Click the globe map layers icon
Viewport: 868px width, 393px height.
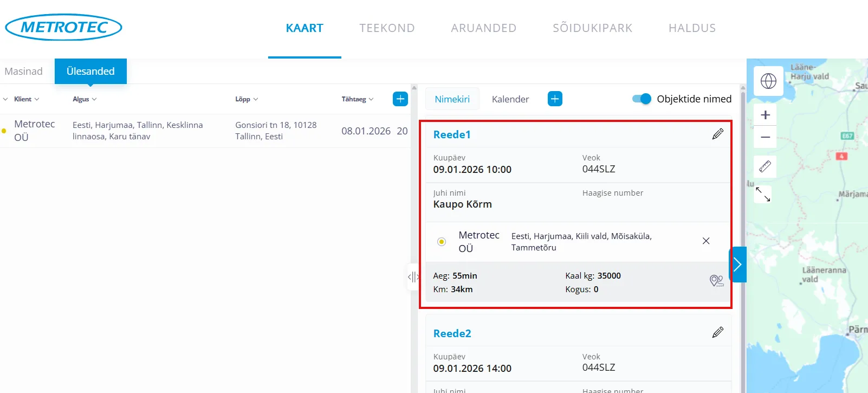click(x=768, y=81)
